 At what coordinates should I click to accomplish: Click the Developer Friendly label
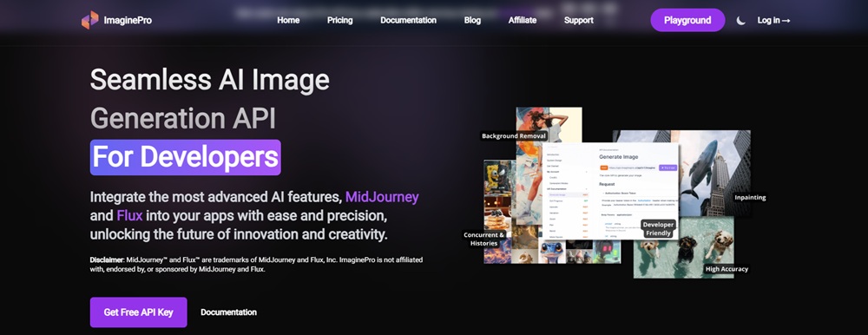tap(658, 229)
